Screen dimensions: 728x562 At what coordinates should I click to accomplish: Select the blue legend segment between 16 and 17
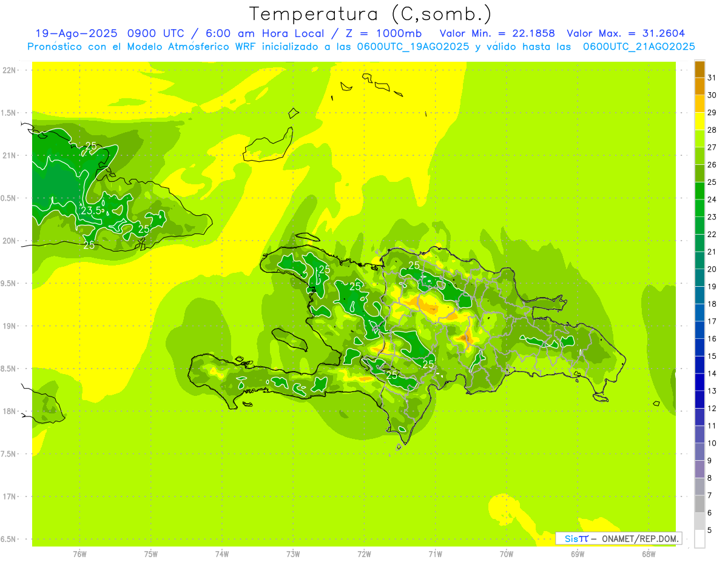pyautogui.click(x=699, y=330)
